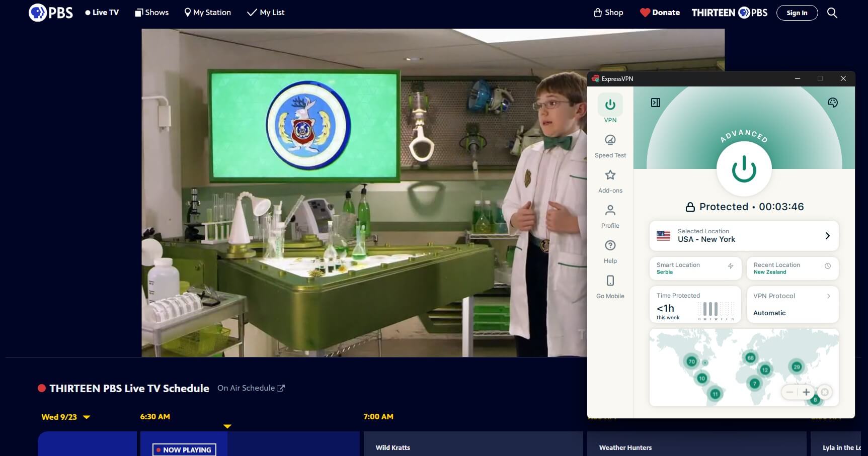Open Go Mobile in ExpressVPN sidebar
The height and width of the screenshot is (456, 868).
click(x=610, y=287)
